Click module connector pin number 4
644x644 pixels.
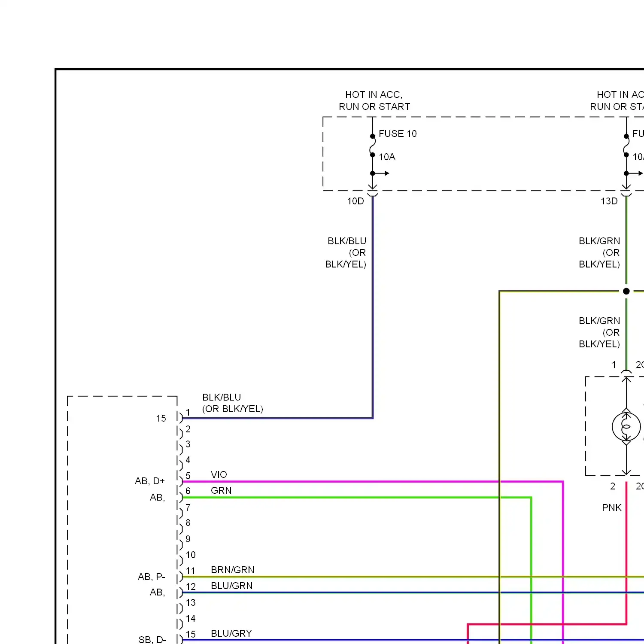point(188,460)
